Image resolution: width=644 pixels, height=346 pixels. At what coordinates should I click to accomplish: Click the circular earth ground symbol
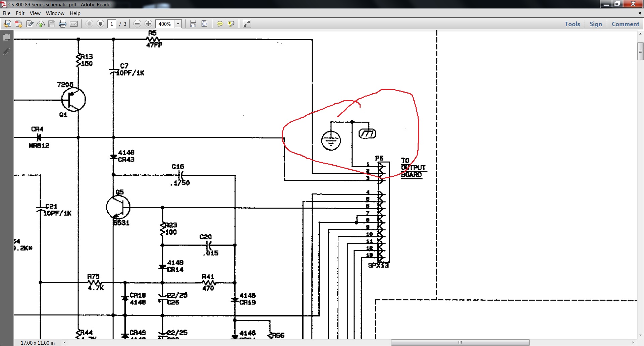pyautogui.click(x=331, y=140)
